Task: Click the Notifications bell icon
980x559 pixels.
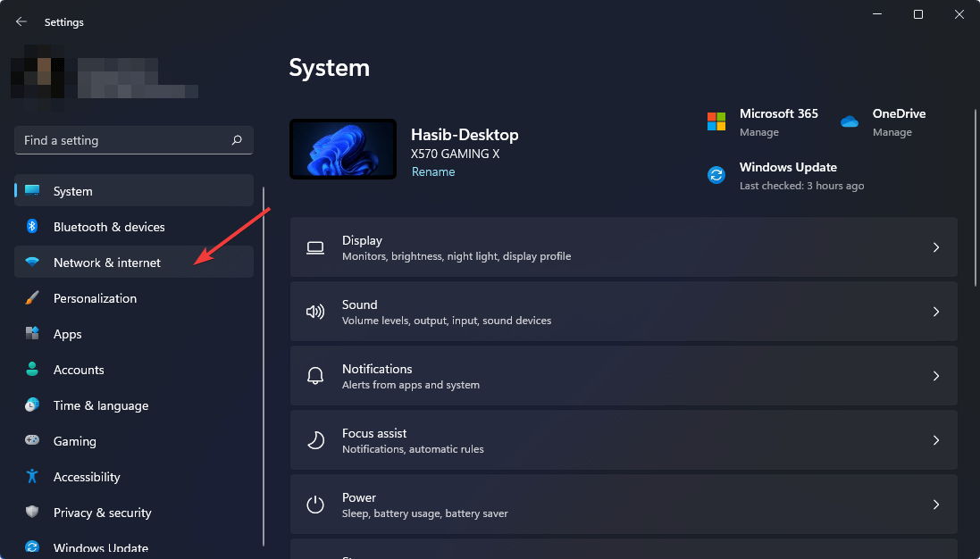Action: (314, 376)
